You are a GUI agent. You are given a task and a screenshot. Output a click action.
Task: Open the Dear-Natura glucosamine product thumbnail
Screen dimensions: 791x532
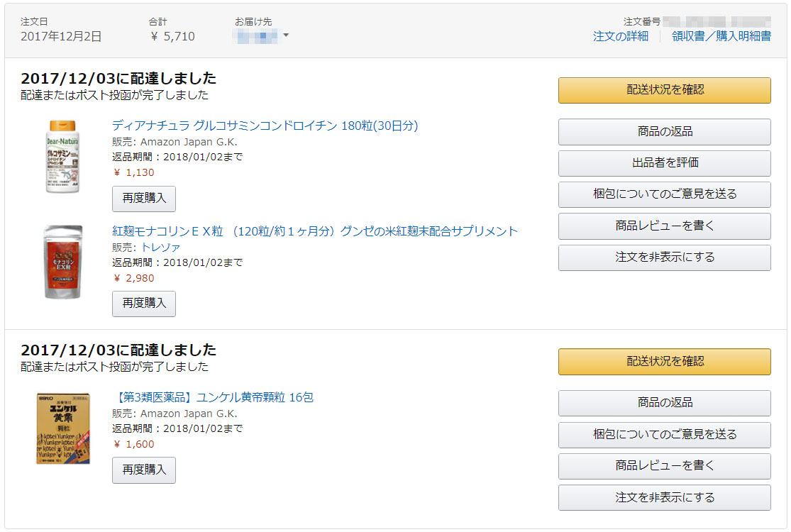pyautogui.click(x=63, y=157)
